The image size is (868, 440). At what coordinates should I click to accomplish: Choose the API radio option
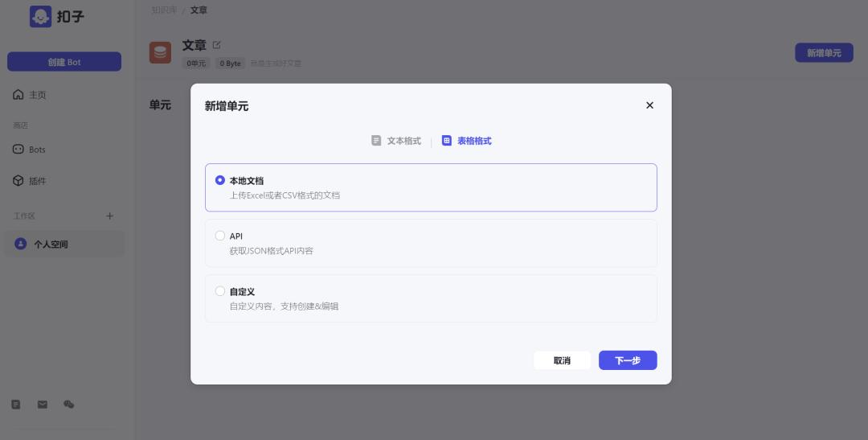(x=220, y=236)
